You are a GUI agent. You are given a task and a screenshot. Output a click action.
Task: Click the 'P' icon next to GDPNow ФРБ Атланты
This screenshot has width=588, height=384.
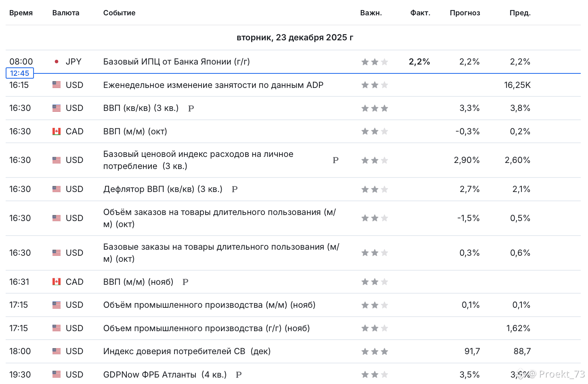point(239,375)
